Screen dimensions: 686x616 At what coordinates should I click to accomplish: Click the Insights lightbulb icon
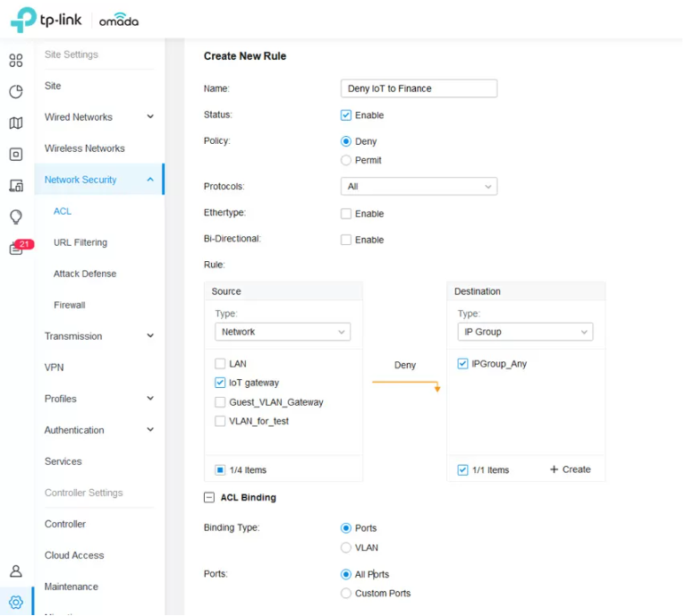click(x=16, y=216)
